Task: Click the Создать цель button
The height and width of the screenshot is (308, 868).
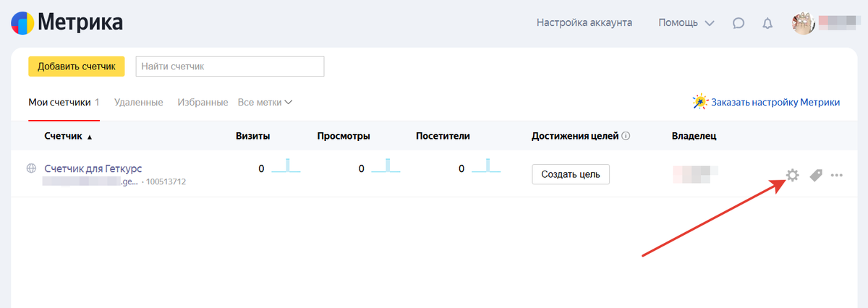Action: pos(571,174)
